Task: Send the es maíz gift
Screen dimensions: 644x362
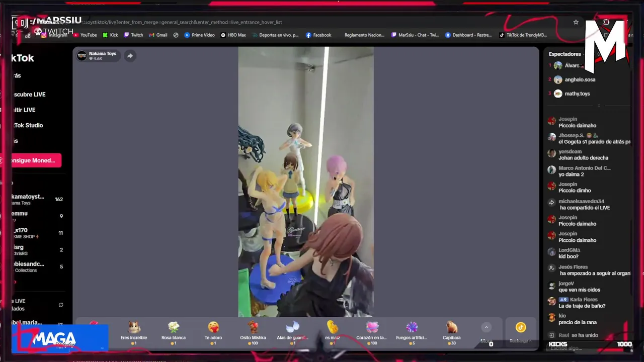Action: pos(332,333)
